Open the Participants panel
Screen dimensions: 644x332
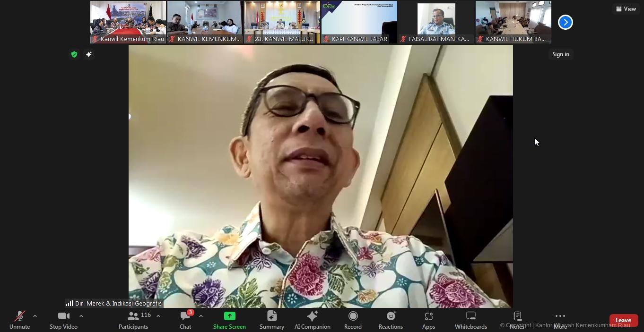click(x=133, y=320)
